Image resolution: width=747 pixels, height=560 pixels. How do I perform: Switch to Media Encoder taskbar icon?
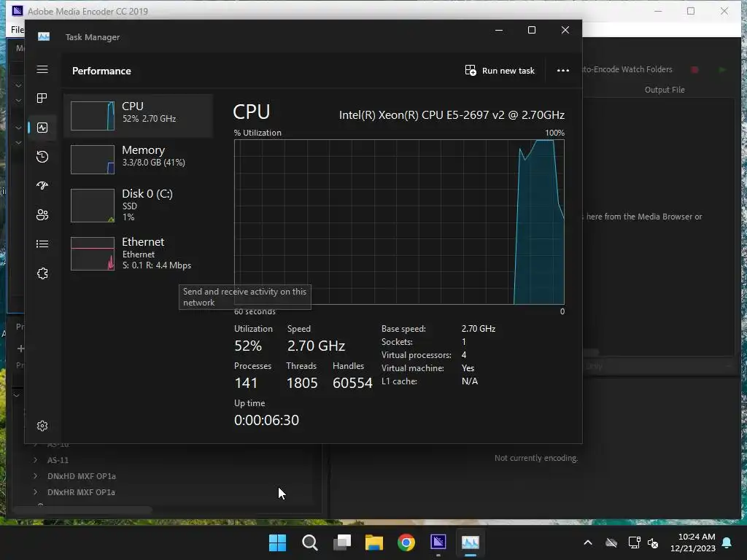point(438,542)
